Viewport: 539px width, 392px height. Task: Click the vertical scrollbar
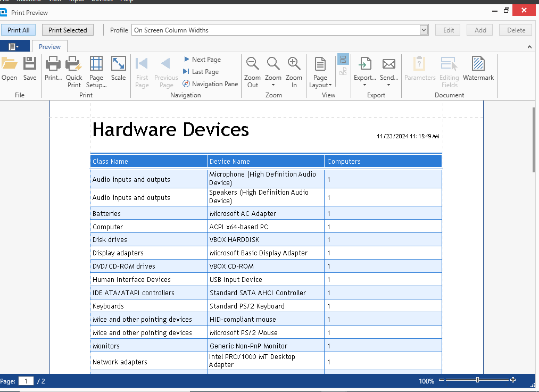(x=534, y=140)
